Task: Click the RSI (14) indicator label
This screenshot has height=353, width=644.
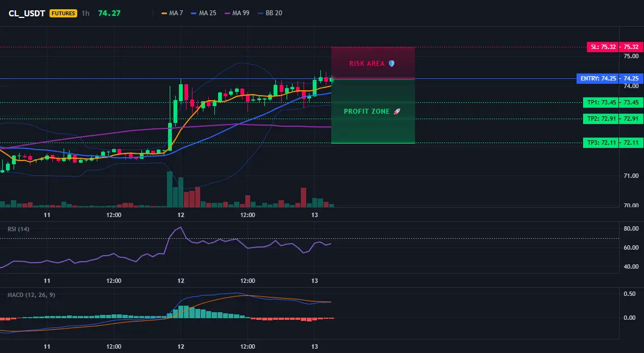Action: click(x=18, y=229)
